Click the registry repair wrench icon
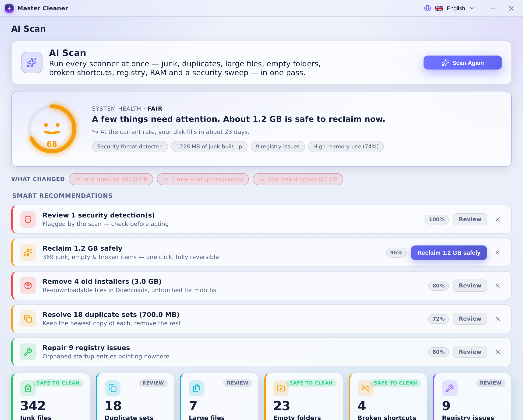 click(28, 352)
